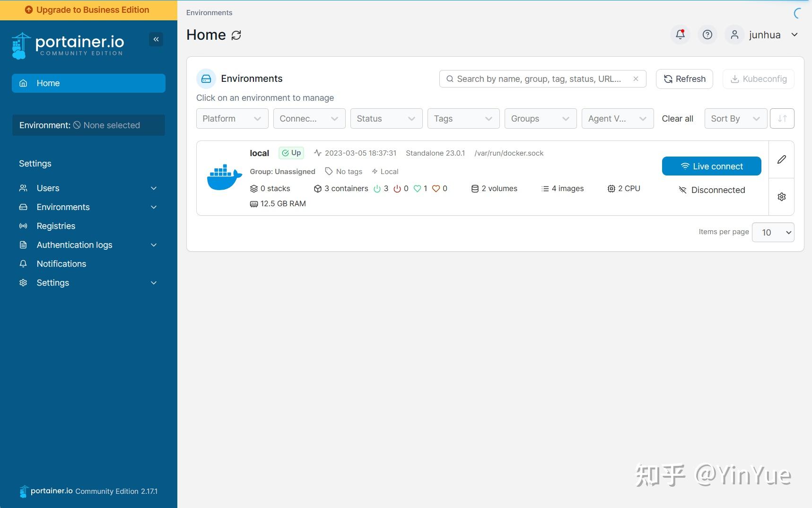The image size is (812, 508).
Task: Click the Registries sidebar icon
Action: tap(23, 226)
